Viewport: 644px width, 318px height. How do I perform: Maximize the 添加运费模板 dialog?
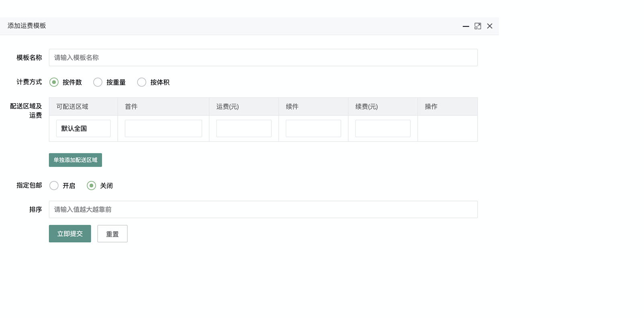point(478,26)
